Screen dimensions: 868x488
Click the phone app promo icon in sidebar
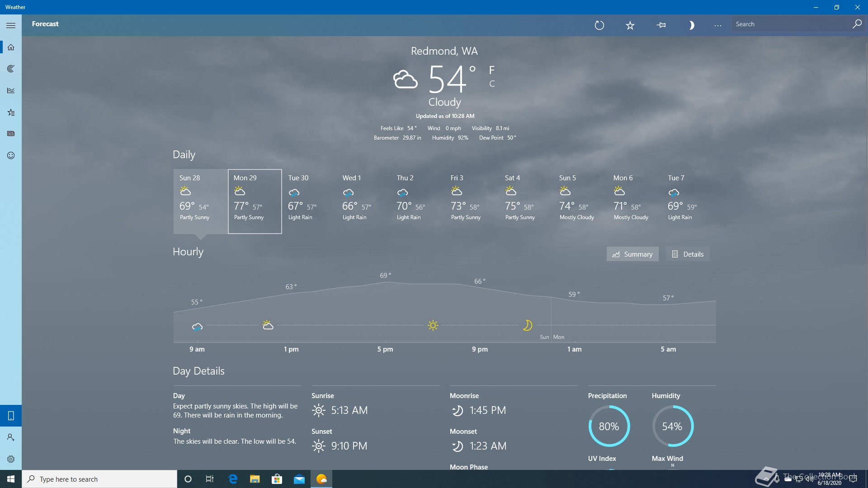point(11,416)
